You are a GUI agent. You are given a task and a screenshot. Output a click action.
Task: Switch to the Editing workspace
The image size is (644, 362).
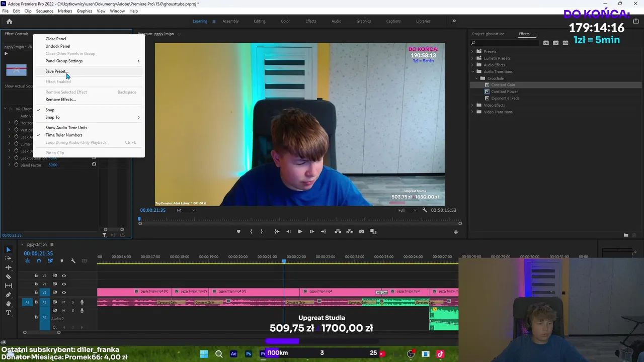tap(260, 21)
